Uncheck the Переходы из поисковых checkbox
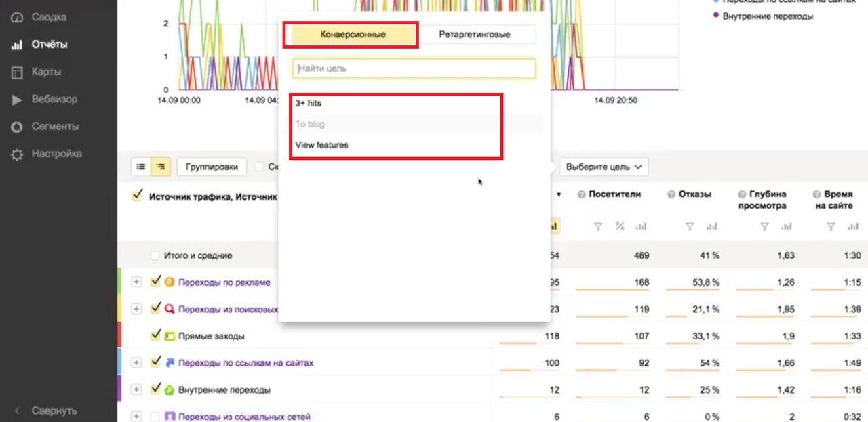The height and width of the screenshot is (422, 868). pyautogui.click(x=156, y=308)
